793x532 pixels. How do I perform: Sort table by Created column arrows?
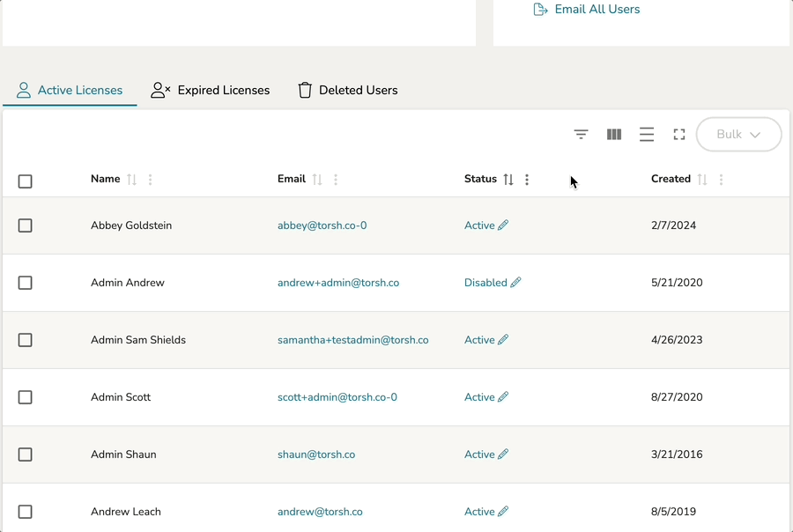tap(702, 180)
